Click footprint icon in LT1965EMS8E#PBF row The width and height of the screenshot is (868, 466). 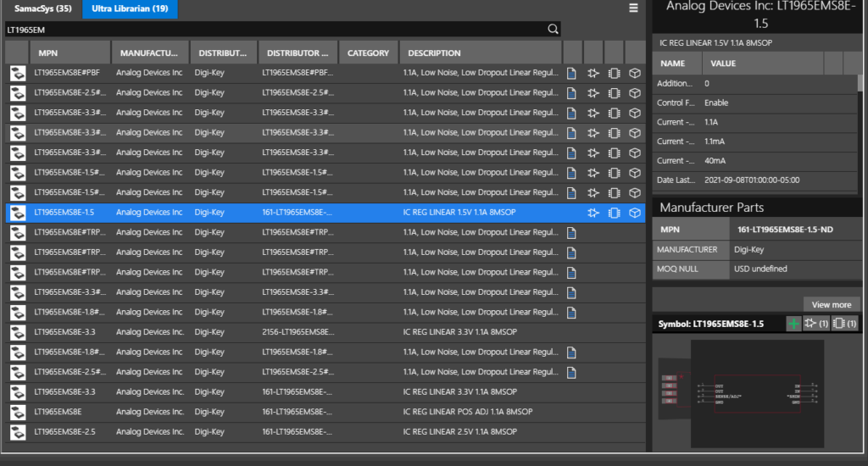pyautogui.click(x=614, y=73)
